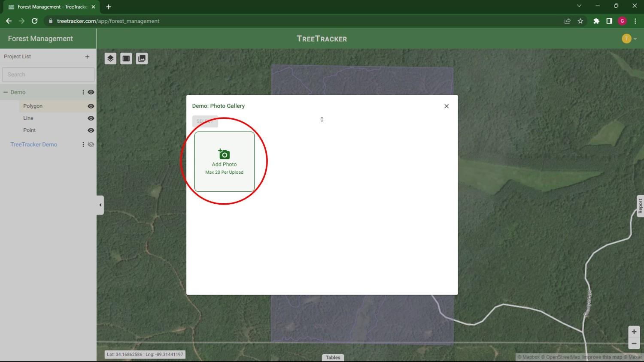Collapse the Demo project tree
Image resolution: width=644 pixels, height=362 pixels.
click(6, 92)
